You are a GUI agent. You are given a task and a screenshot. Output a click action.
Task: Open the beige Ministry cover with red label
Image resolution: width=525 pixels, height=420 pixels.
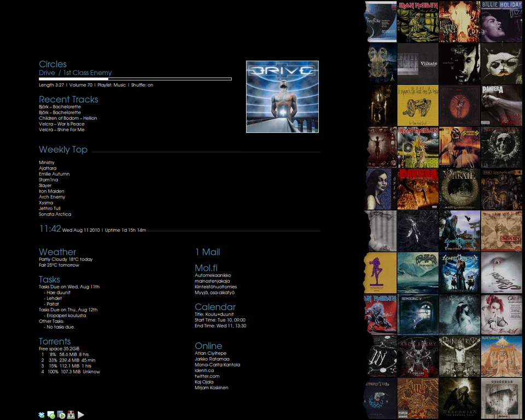point(501,231)
